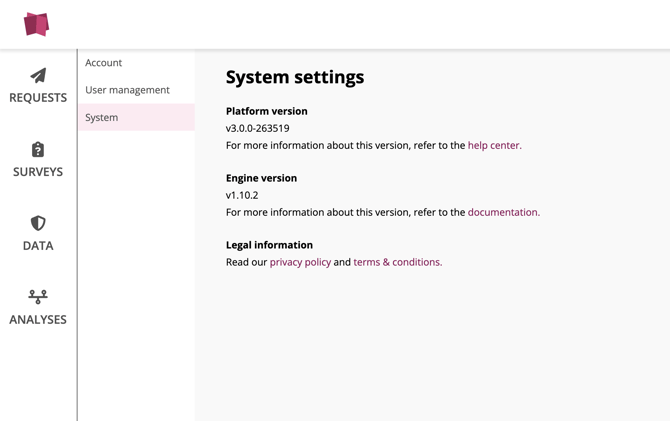Viewport: 670px width, 421px height.
Task: Click the paper plane Requests icon
Action: coord(38,76)
